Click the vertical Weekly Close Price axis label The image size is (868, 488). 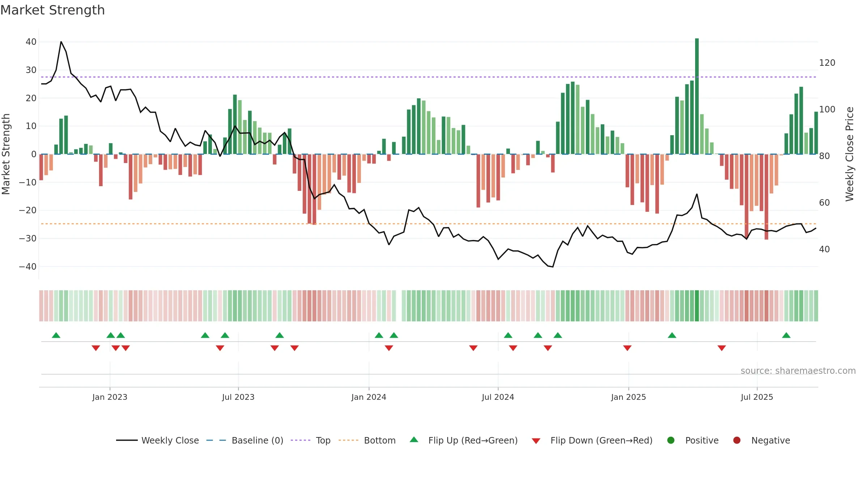[x=850, y=154]
